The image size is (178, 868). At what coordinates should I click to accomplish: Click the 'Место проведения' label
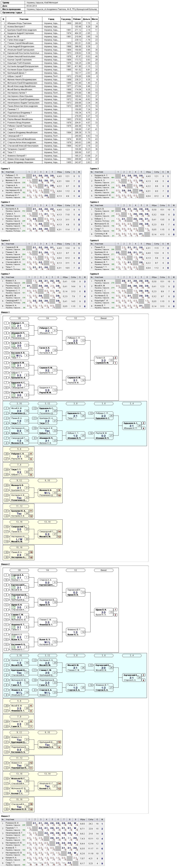(x=11, y=9)
